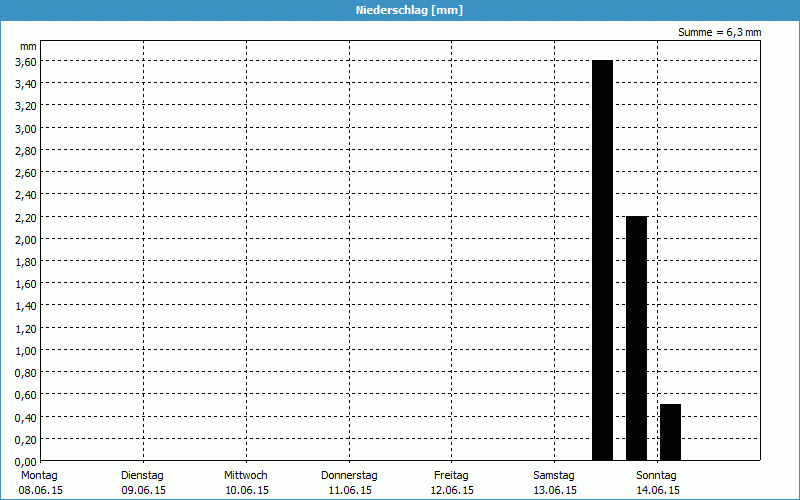Click the Montag day label
The width and height of the screenshot is (800, 500).
pos(39,475)
